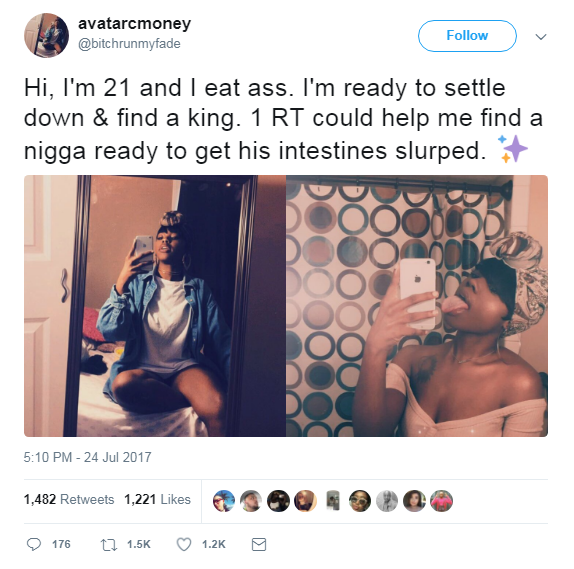Click first liker avatar with palm trees
574x569 pixels.
[x=224, y=501]
